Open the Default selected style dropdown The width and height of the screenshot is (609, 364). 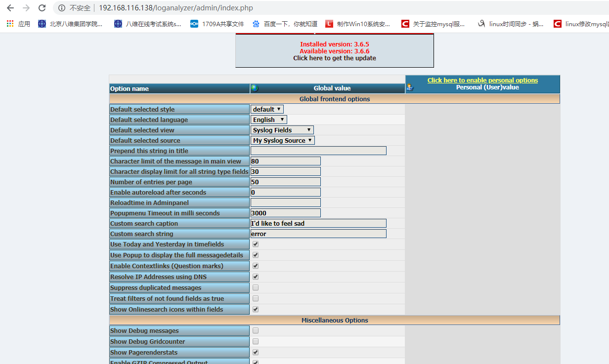(x=267, y=109)
